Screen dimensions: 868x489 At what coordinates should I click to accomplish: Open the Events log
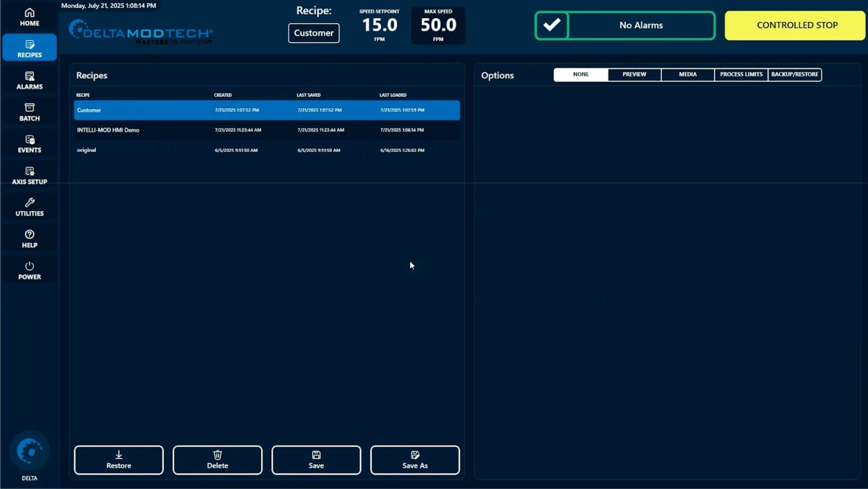(x=29, y=144)
